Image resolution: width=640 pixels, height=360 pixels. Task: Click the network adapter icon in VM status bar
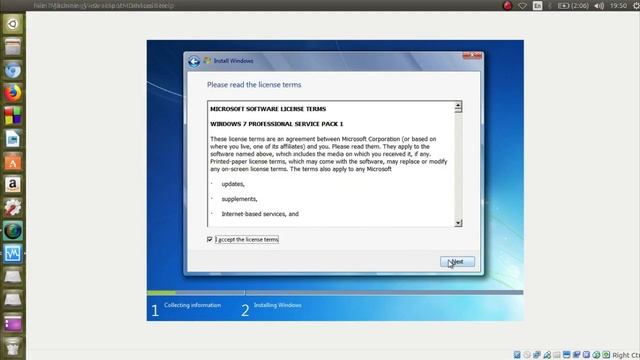[x=537, y=355]
